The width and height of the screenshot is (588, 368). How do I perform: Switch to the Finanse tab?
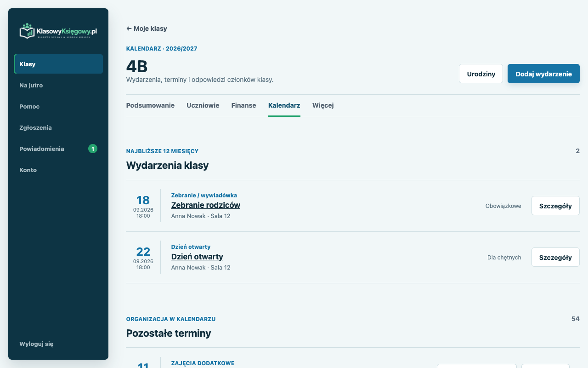[243, 105]
